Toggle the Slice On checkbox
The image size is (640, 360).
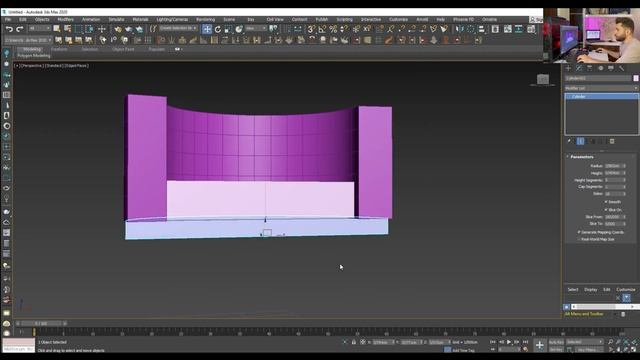tap(606, 210)
